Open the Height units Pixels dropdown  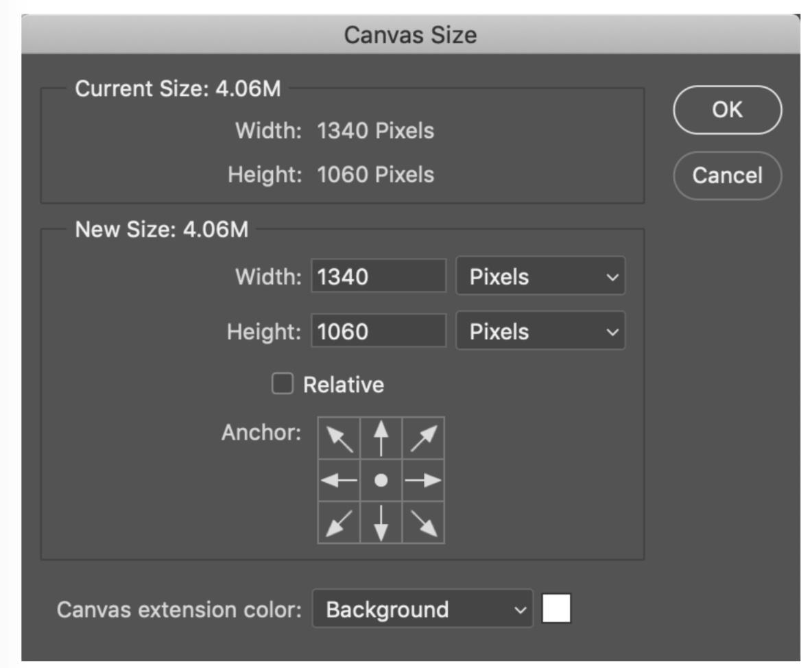click(x=540, y=331)
